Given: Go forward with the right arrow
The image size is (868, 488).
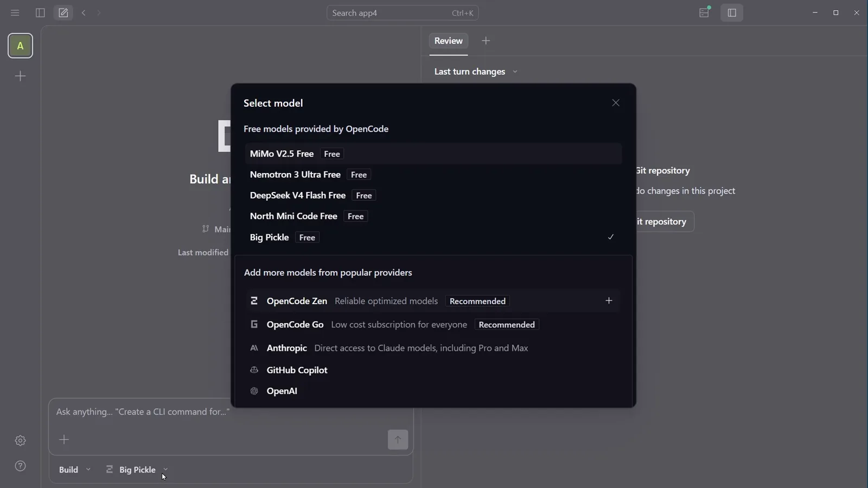Looking at the screenshot, I should [x=99, y=12].
